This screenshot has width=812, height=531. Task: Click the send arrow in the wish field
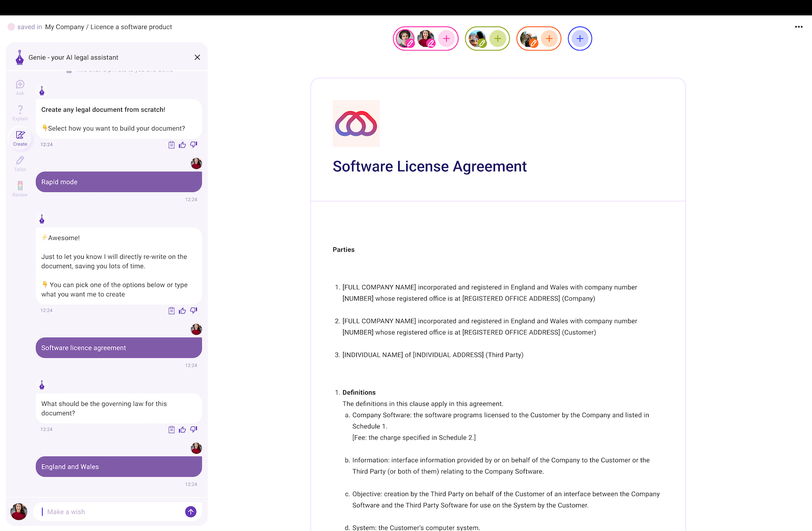(x=190, y=512)
